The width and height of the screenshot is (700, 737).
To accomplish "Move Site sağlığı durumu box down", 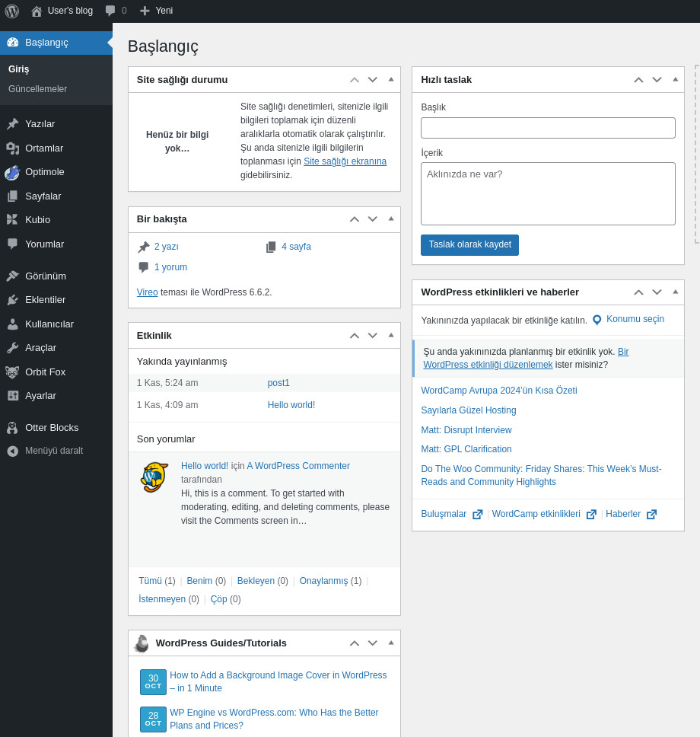I will tap(372, 79).
